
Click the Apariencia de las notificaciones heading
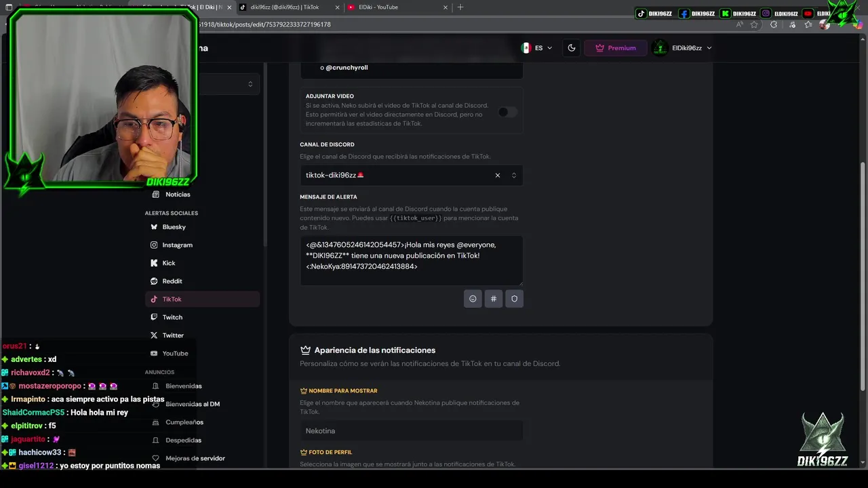374,350
